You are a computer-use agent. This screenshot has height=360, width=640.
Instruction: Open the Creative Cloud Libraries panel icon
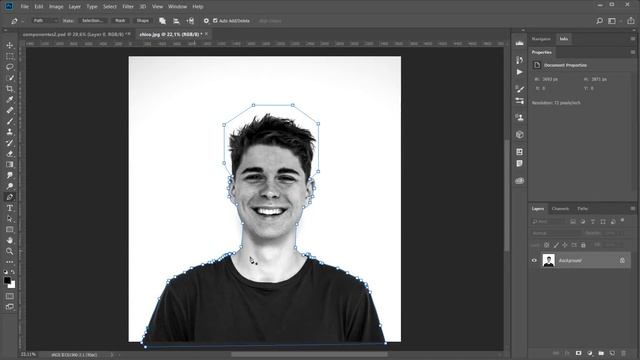(x=520, y=180)
